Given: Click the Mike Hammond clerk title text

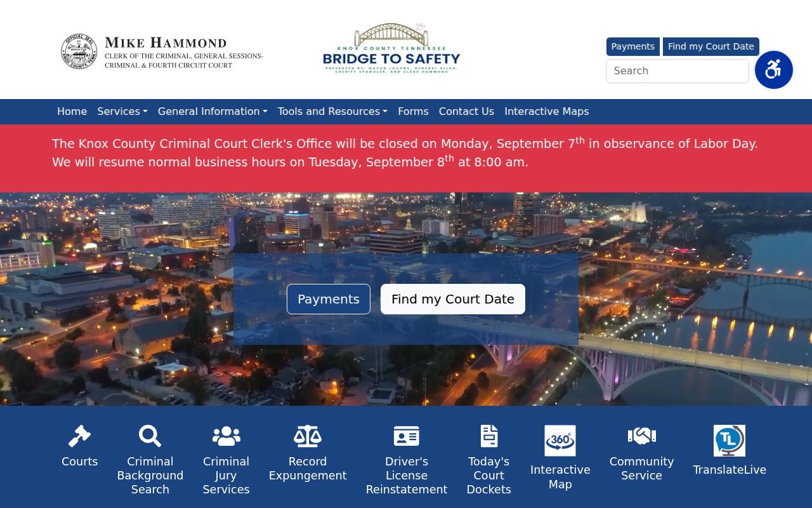Looking at the screenshot, I should (x=184, y=51).
